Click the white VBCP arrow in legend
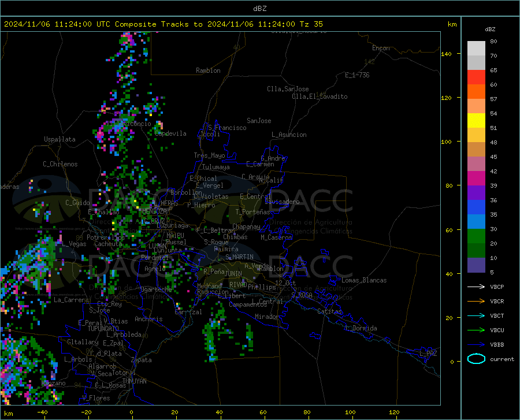The height and width of the screenshot is (420, 520). (476, 287)
